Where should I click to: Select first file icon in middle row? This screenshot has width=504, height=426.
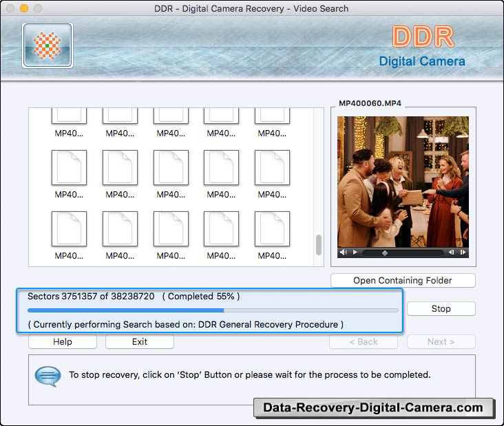[69, 168]
